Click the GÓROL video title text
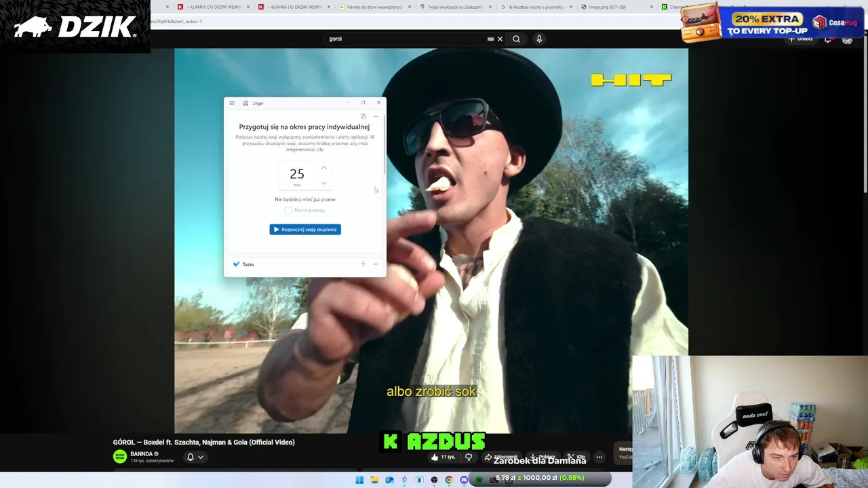Image resolution: width=868 pixels, height=488 pixels. [x=203, y=442]
